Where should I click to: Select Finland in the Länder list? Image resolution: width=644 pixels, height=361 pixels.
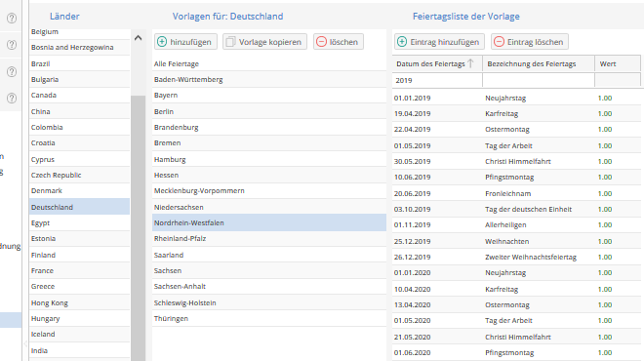(80, 255)
